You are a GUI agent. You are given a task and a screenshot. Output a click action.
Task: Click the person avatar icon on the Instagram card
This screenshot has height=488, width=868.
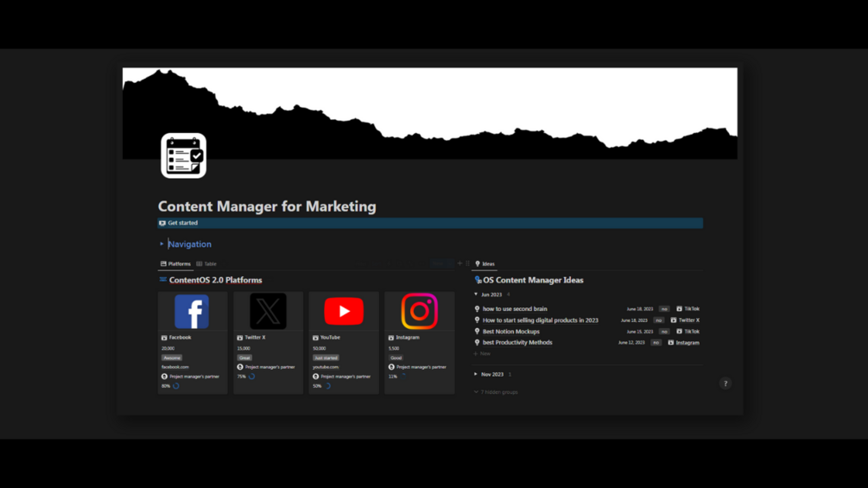[x=391, y=367]
